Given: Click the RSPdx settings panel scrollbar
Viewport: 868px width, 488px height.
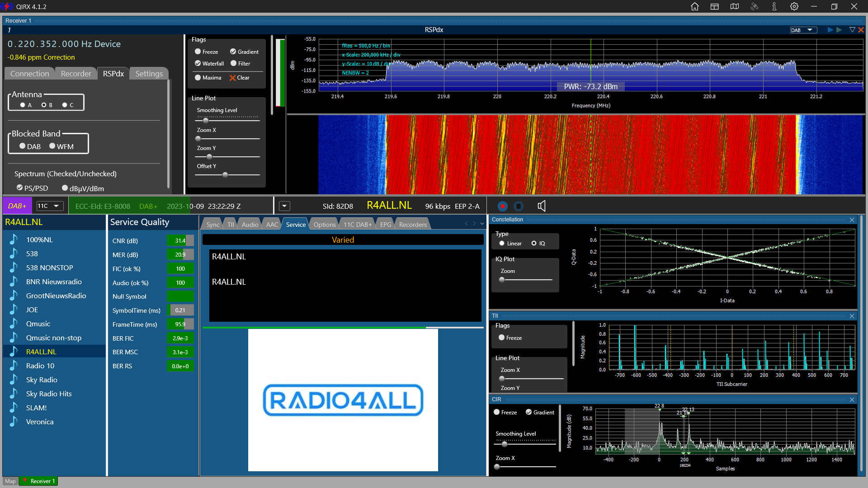Looking at the screenshot, I should pyautogui.click(x=168, y=134).
